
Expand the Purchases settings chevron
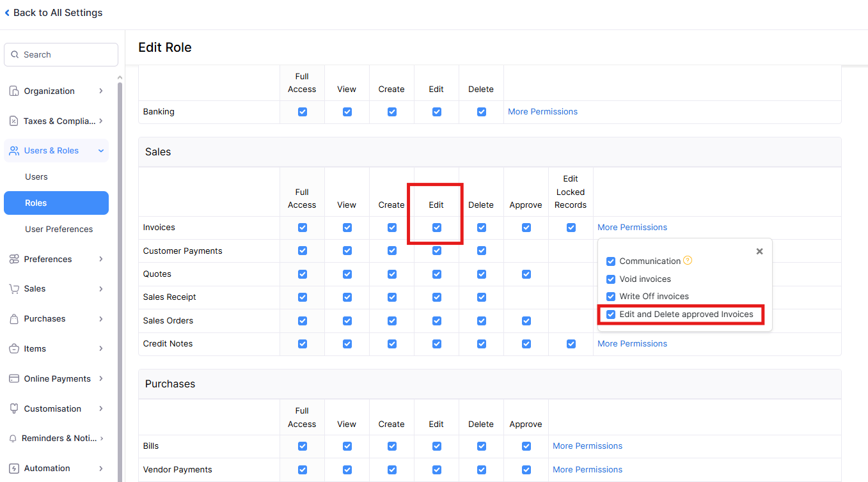tap(101, 318)
